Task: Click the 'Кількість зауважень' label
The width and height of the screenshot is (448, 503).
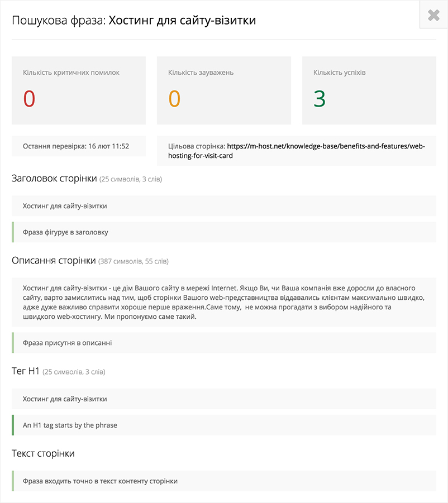Action: point(201,73)
